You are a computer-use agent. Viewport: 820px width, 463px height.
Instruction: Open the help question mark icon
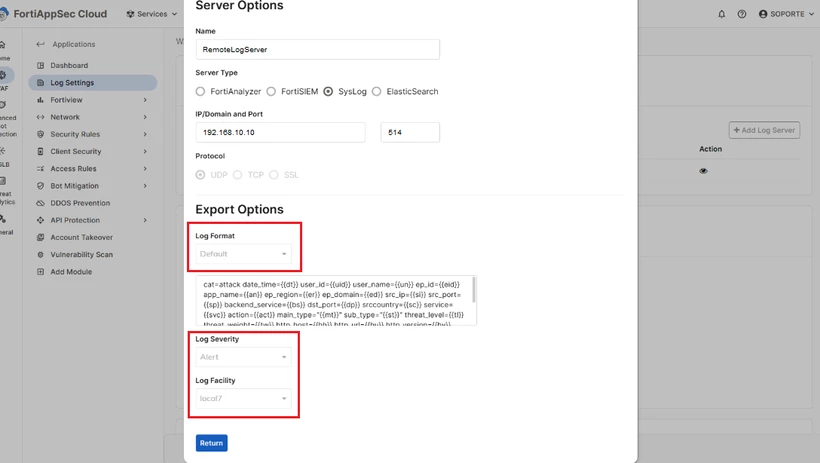pos(742,14)
